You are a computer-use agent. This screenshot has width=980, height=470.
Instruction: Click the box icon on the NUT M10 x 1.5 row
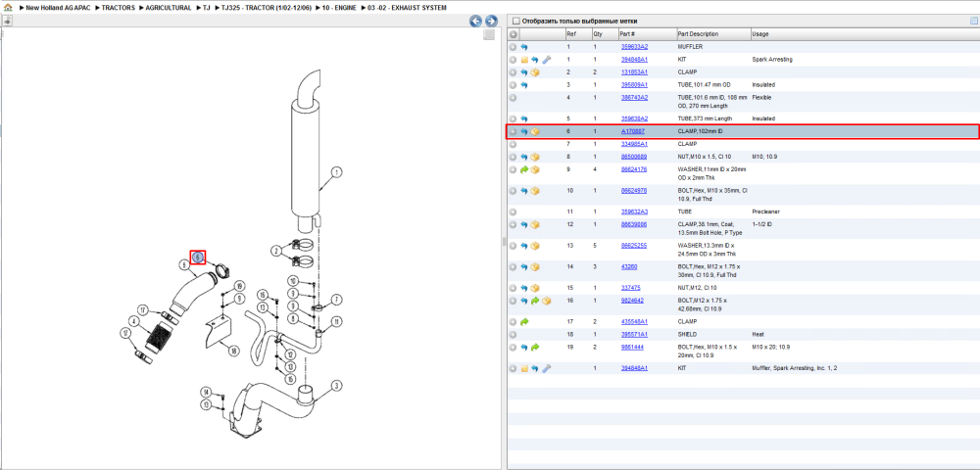[x=535, y=158]
